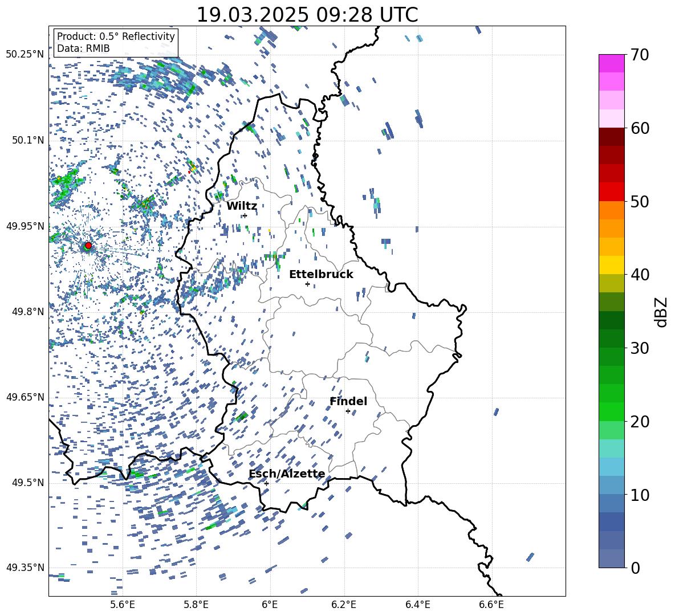675x616 pixels.
Task: Click the Ettelbruck station cross marker
Action: tap(307, 284)
